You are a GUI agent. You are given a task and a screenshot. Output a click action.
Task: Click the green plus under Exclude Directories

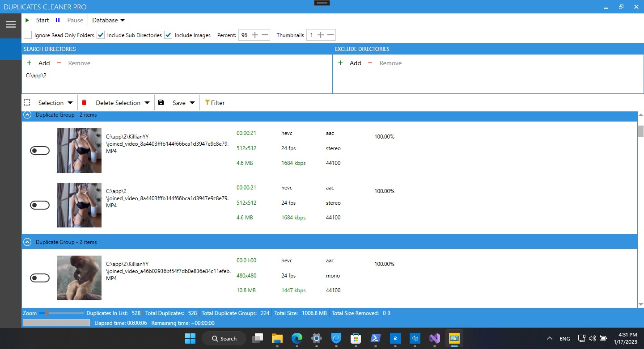[340, 63]
